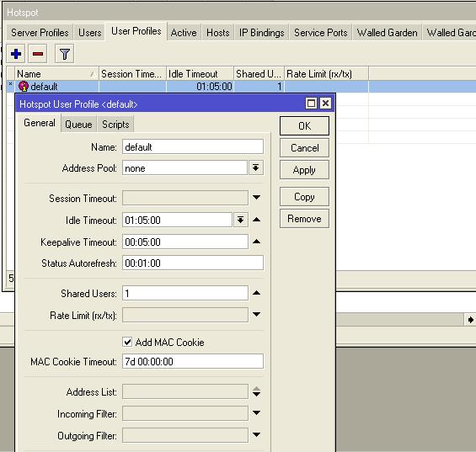Edit the Shared Users value field
Image resolution: width=476 pixels, height=452 pixels.
click(185, 293)
